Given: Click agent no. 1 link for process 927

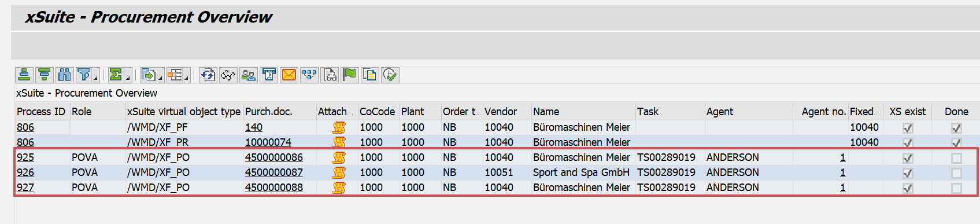Looking at the screenshot, I should point(843,188).
